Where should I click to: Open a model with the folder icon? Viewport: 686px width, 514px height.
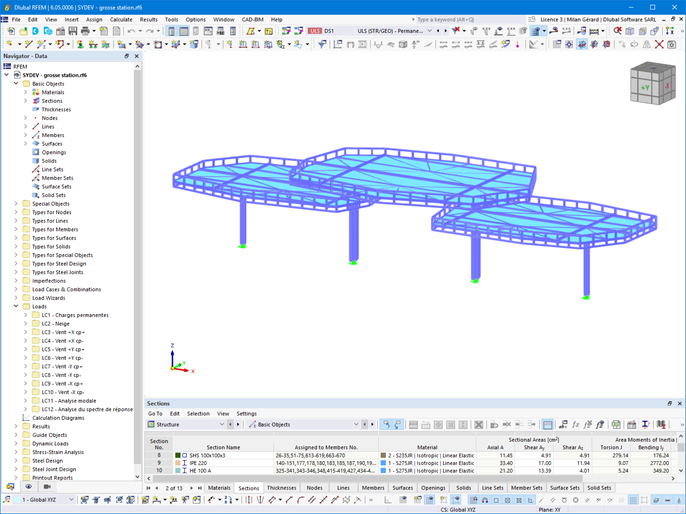[23, 31]
